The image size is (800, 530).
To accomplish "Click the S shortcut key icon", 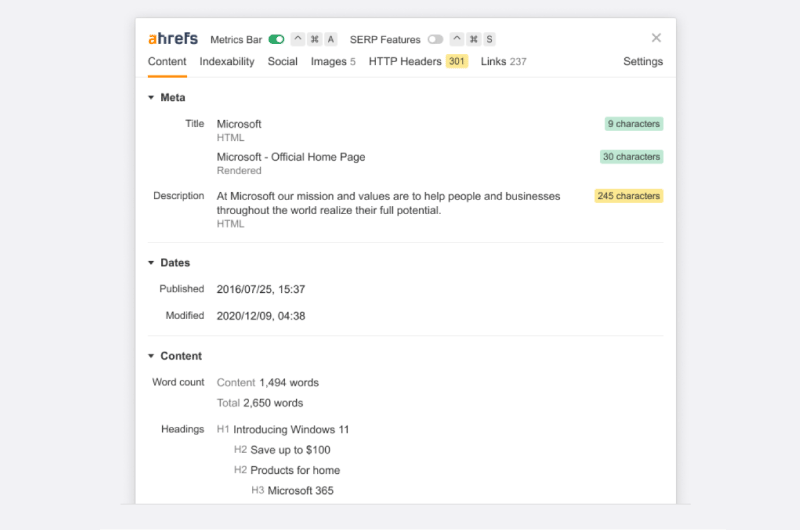I will click(489, 39).
